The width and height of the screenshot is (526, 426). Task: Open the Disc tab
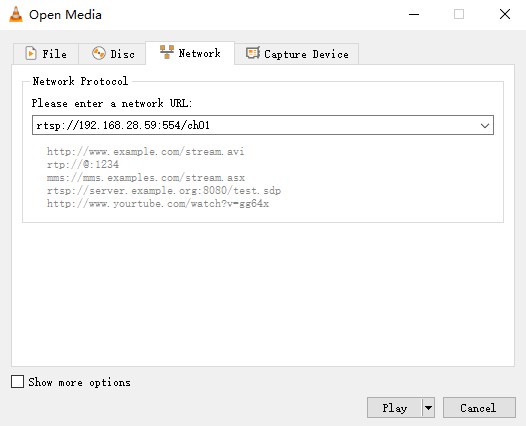tap(112, 54)
